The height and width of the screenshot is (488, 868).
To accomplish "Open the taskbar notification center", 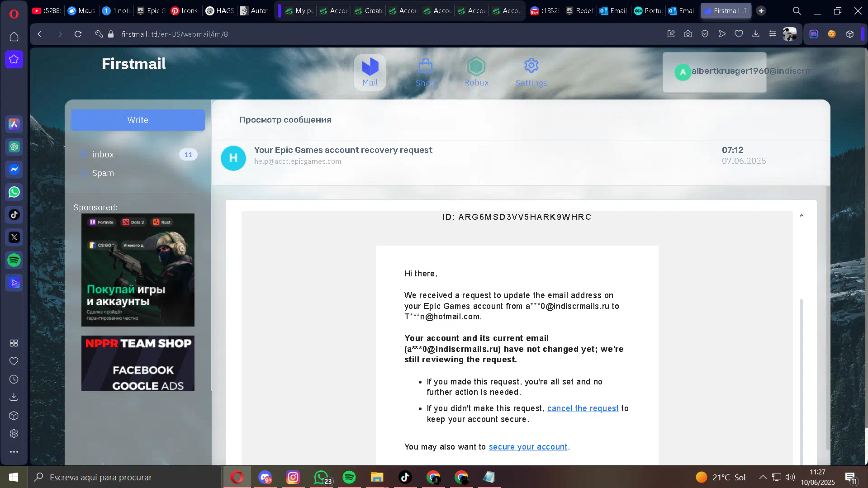I will point(851,477).
